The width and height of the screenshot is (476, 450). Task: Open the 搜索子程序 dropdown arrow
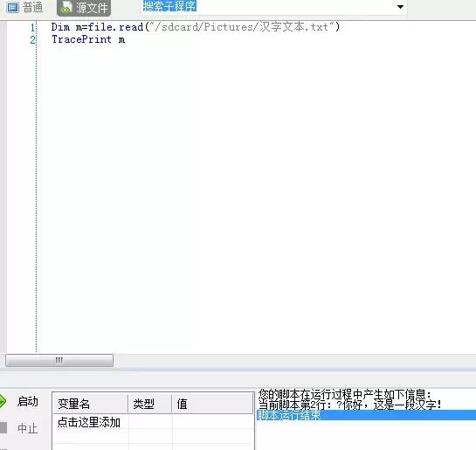tap(400, 7)
